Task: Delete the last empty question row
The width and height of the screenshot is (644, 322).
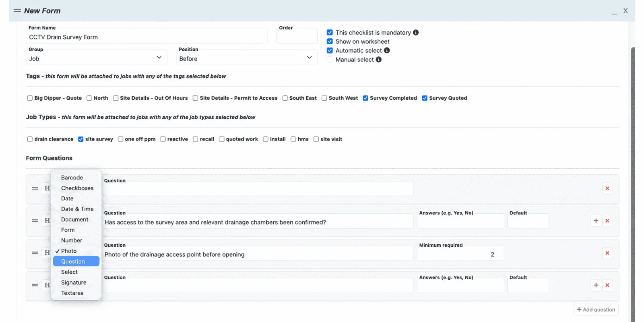Action: click(607, 285)
